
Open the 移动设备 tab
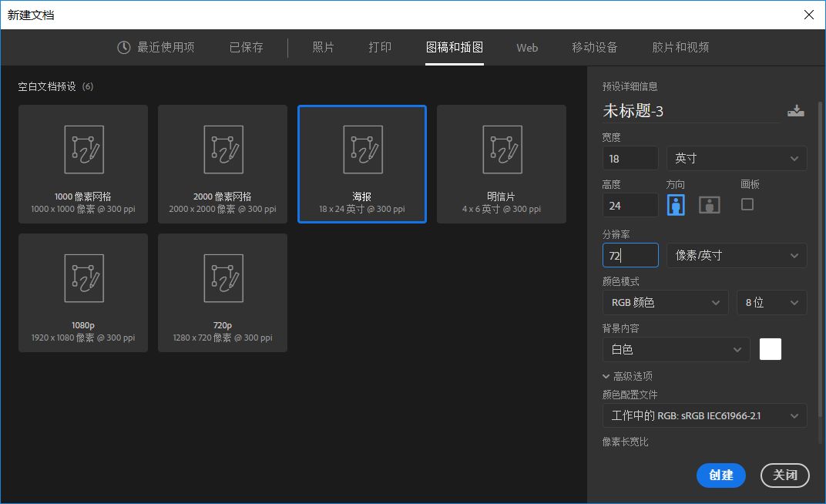[594, 48]
